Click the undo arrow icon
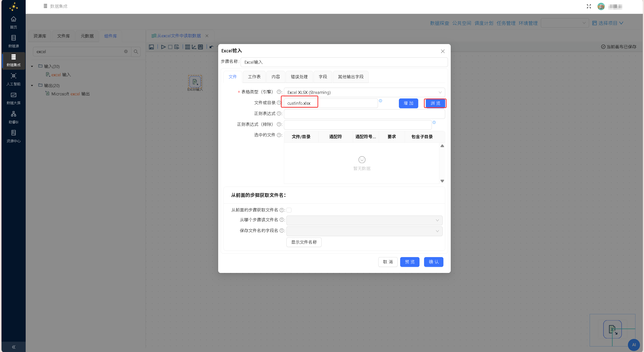The image size is (644, 352). pyautogui.click(x=211, y=47)
